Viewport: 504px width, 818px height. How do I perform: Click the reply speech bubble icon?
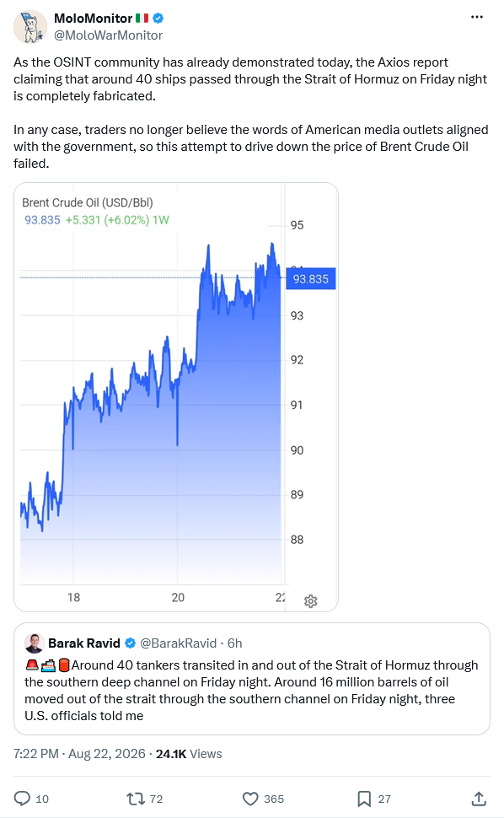[22, 798]
